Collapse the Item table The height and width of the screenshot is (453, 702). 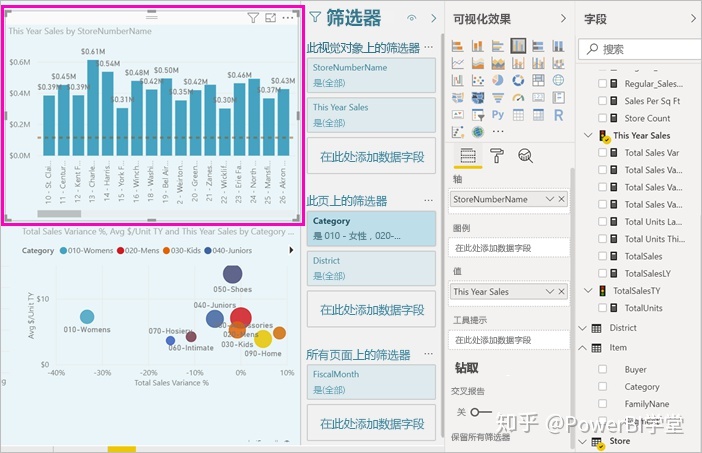(x=582, y=348)
